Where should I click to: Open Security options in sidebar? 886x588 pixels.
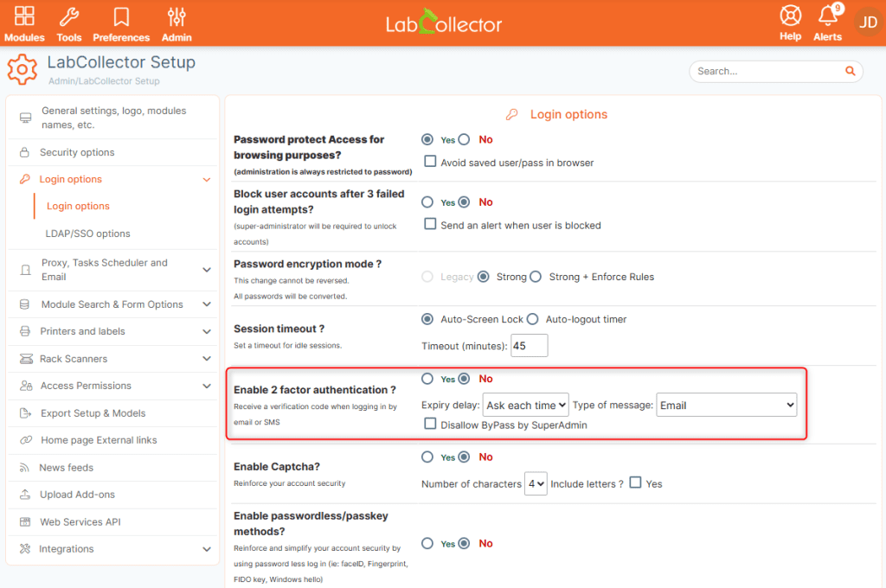click(x=112, y=152)
